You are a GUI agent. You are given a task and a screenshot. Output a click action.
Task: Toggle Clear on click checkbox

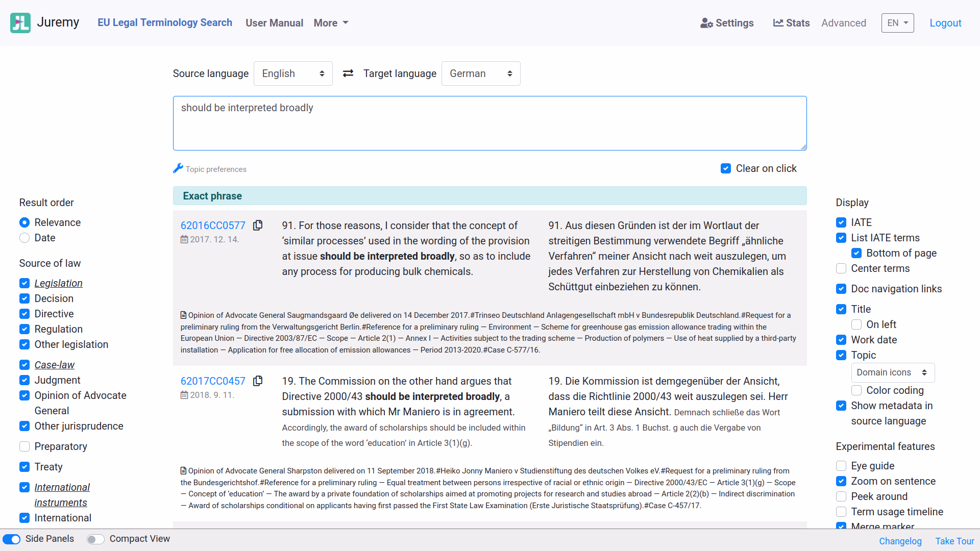[x=726, y=168]
